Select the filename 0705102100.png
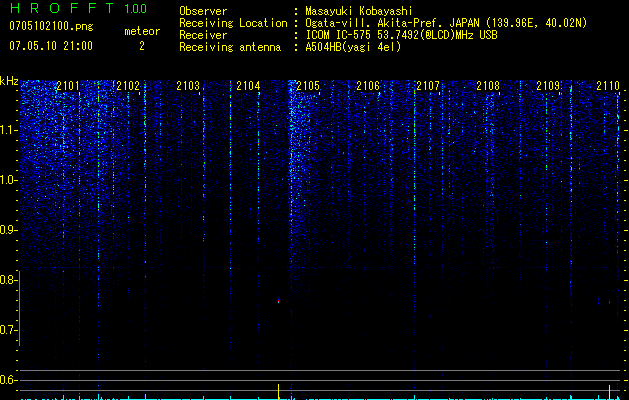The image size is (629, 400). point(51,27)
